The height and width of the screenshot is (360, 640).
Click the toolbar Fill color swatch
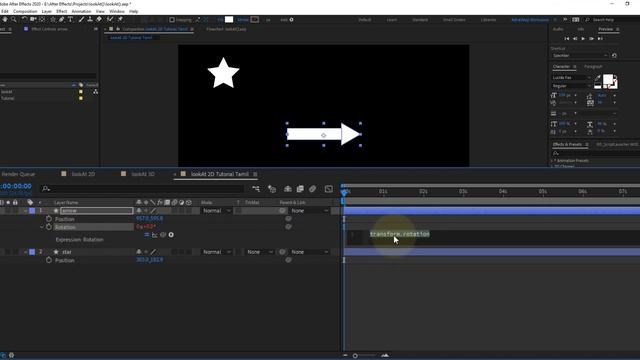point(229,20)
